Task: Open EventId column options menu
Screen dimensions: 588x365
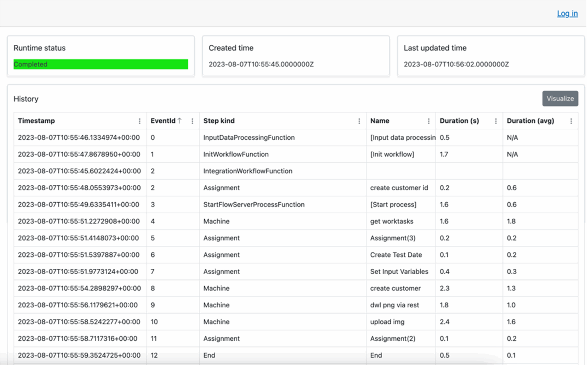Action: (x=192, y=121)
